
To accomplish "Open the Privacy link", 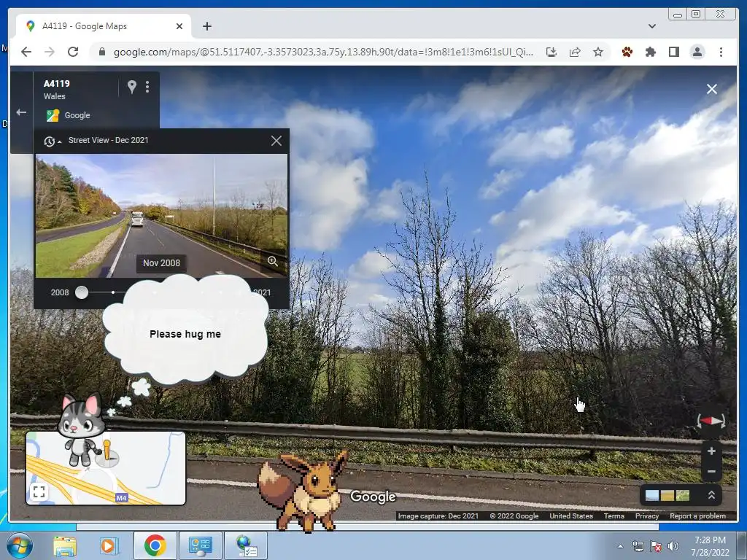I will [x=647, y=516].
